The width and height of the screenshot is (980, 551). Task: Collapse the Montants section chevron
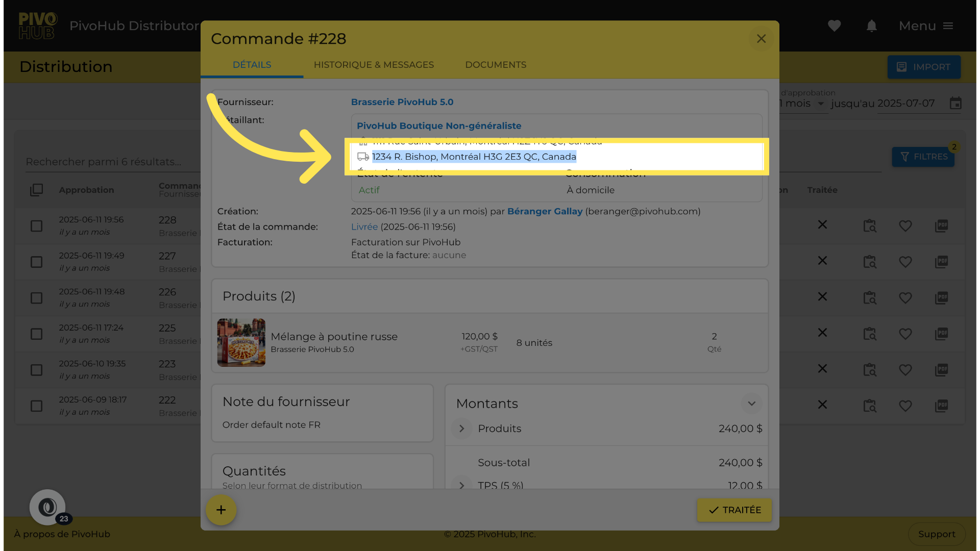751,404
